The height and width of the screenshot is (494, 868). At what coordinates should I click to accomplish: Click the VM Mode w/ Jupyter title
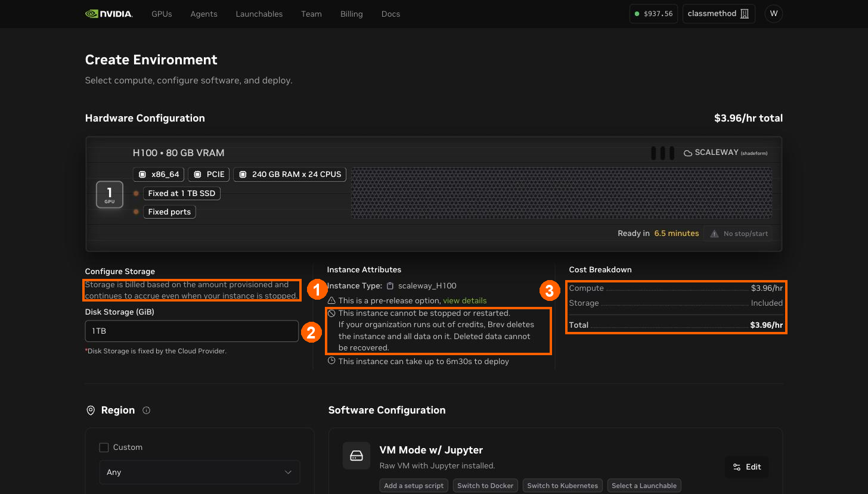pyautogui.click(x=432, y=450)
